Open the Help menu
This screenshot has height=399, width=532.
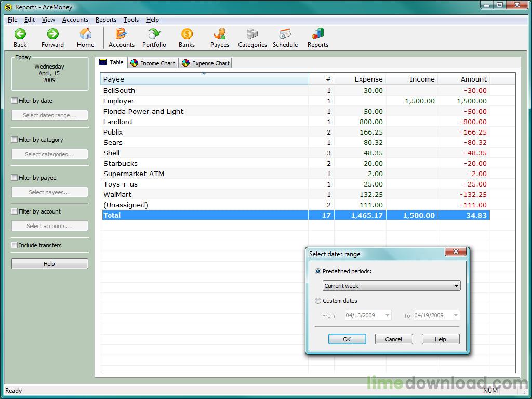tap(152, 20)
